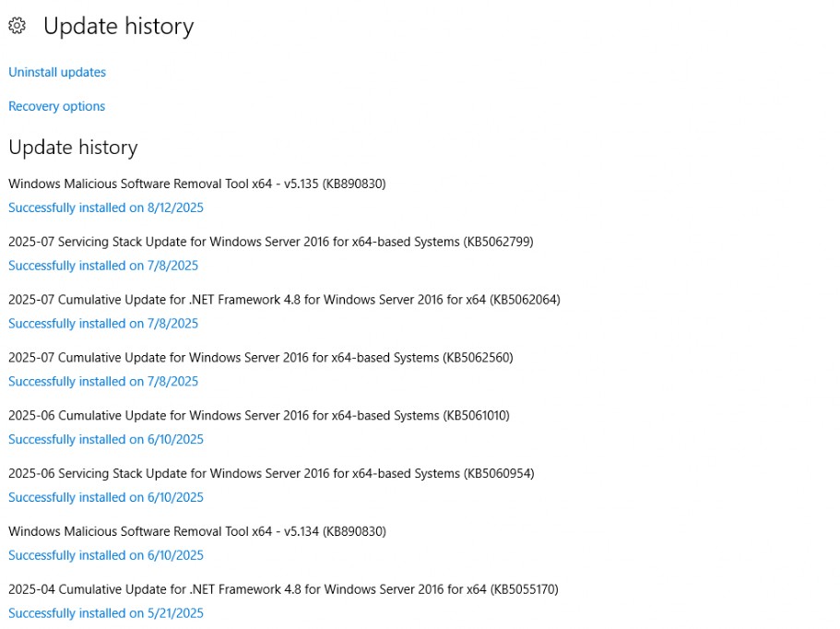The height and width of the screenshot is (629, 840).
Task: Open the Uninstall updates link
Action: (57, 72)
